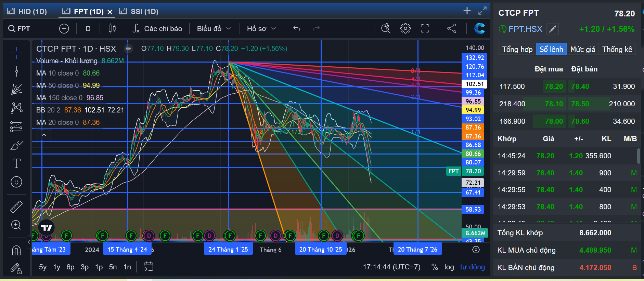Select the MA 10 close indicator legend
The height and width of the screenshot is (281, 644).
pos(68,73)
